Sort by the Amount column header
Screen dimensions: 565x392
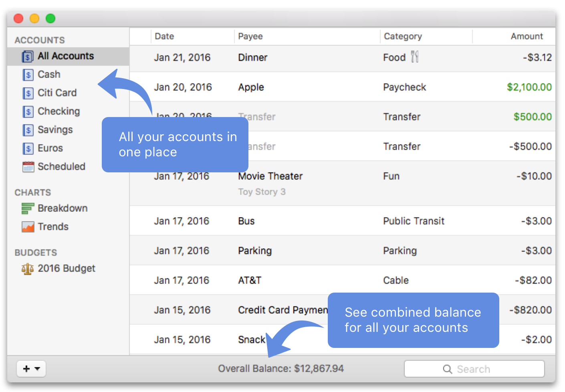[x=514, y=36]
